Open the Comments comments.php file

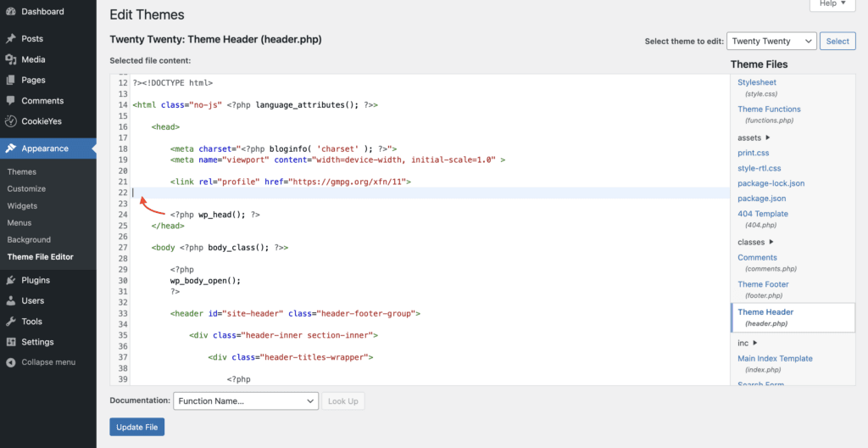(757, 257)
